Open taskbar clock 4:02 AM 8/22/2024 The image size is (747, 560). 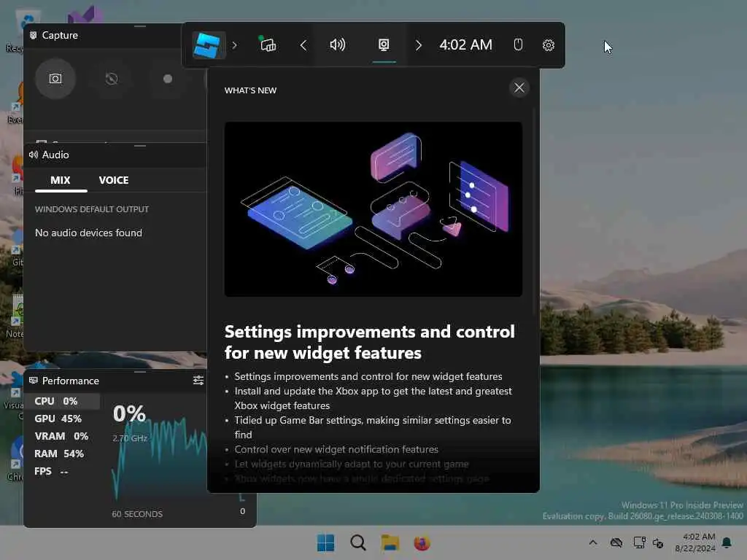(x=695, y=542)
